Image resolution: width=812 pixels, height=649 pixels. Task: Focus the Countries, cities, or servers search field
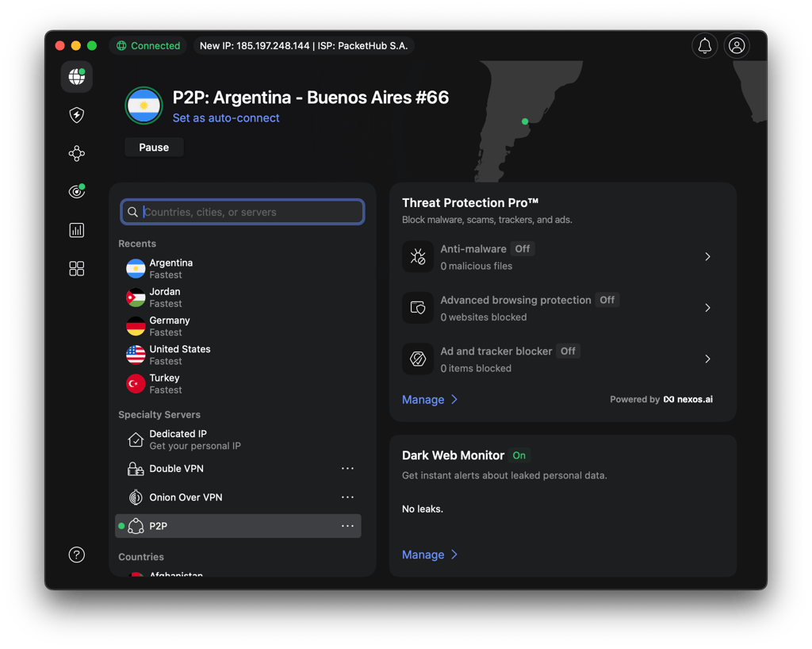pyautogui.click(x=243, y=212)
